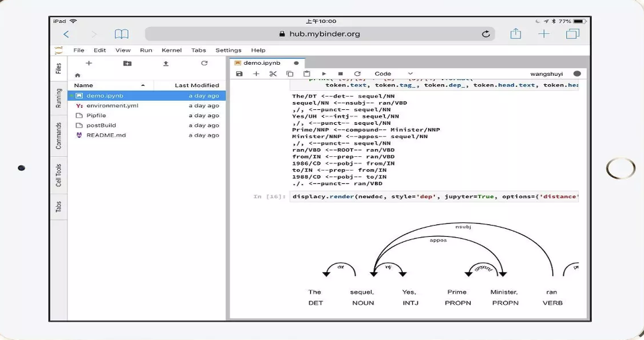Refresh the file list icon

coord(204,63)
